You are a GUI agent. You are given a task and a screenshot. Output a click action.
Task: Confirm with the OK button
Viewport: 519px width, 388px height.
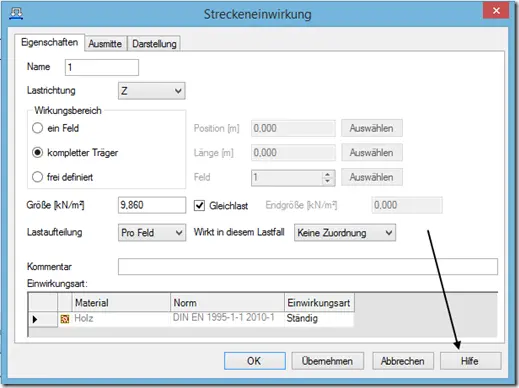coord(255,361)
